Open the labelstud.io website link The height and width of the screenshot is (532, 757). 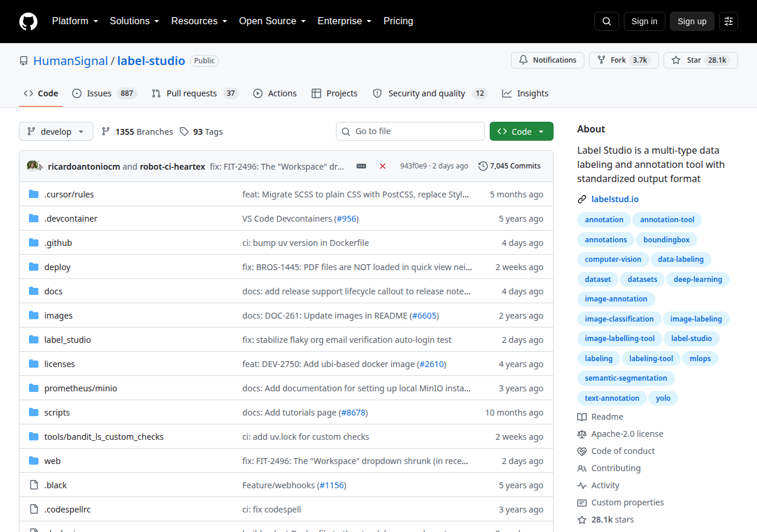[615, 199]
